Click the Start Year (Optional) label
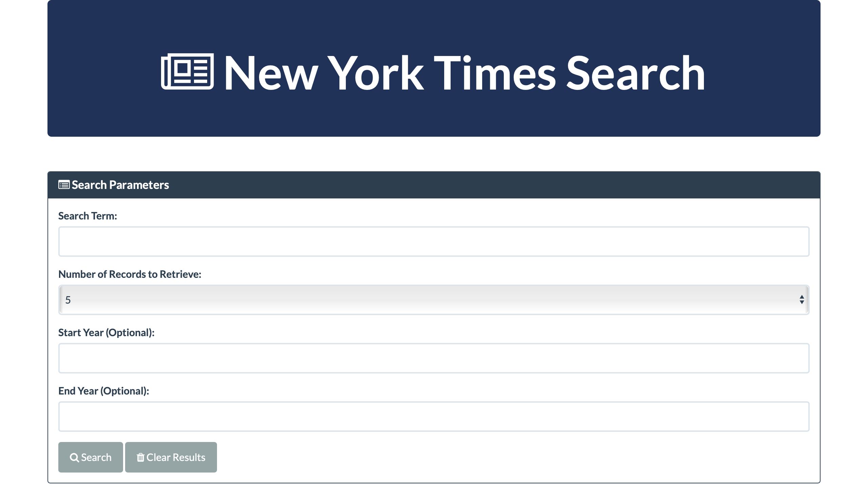The width and height of the screenshot is (868, 500). (x=106, y=333)
